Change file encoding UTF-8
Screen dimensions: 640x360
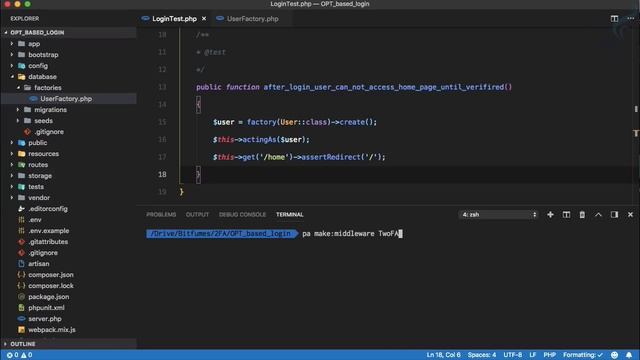pyautogui.click(x=512, y=355)
